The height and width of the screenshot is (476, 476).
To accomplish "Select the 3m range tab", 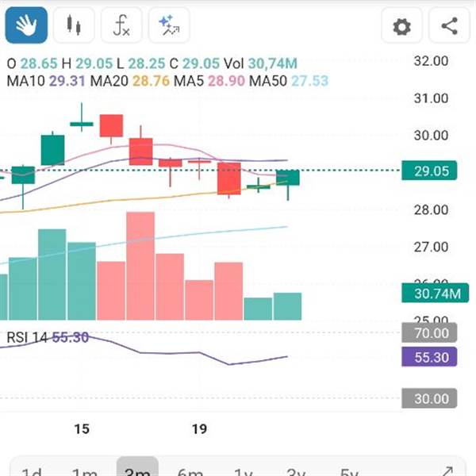I will pos(137,471).
